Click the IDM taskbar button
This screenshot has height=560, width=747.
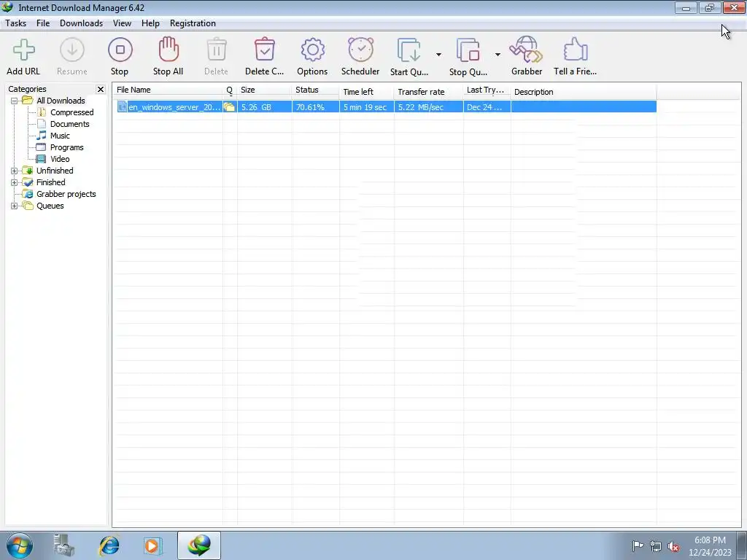pyautogui.click(x=199, y=545)
